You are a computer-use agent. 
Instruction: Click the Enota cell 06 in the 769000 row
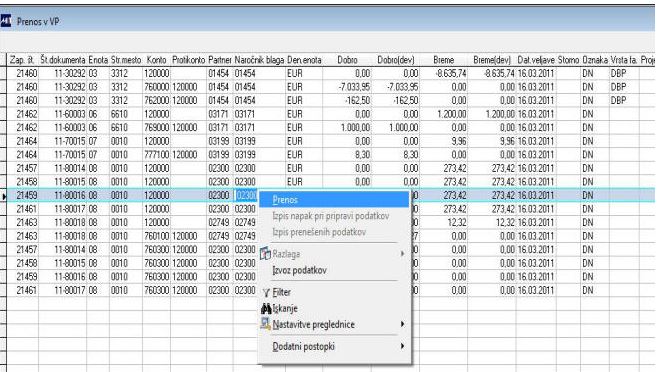pos(93,127)
